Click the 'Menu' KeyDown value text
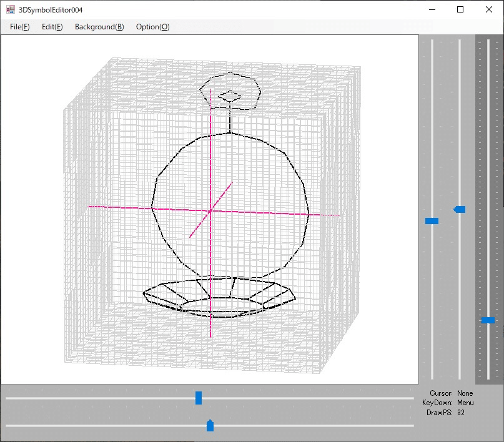The width and height of the screenshot is (504, 442). click(x=465, y=403)
